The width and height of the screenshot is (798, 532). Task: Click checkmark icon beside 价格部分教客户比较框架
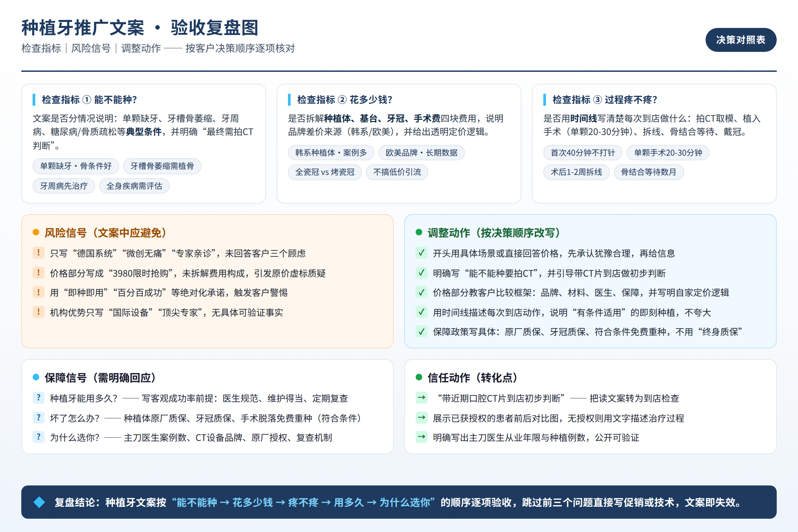coord(421,292)
